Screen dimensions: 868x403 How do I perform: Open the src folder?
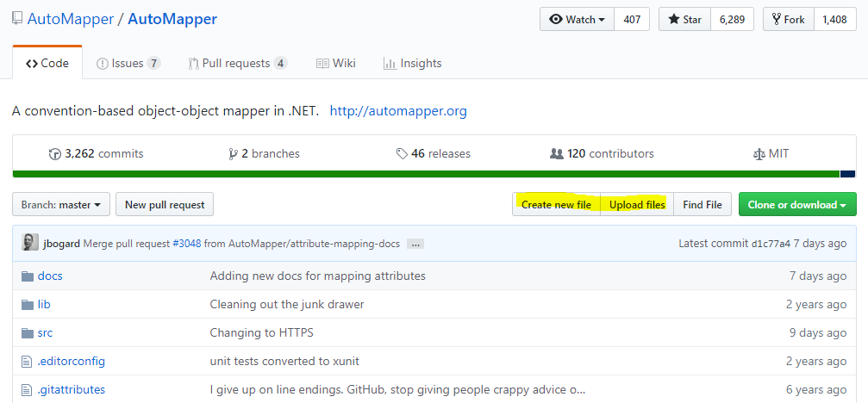(46, 332)
